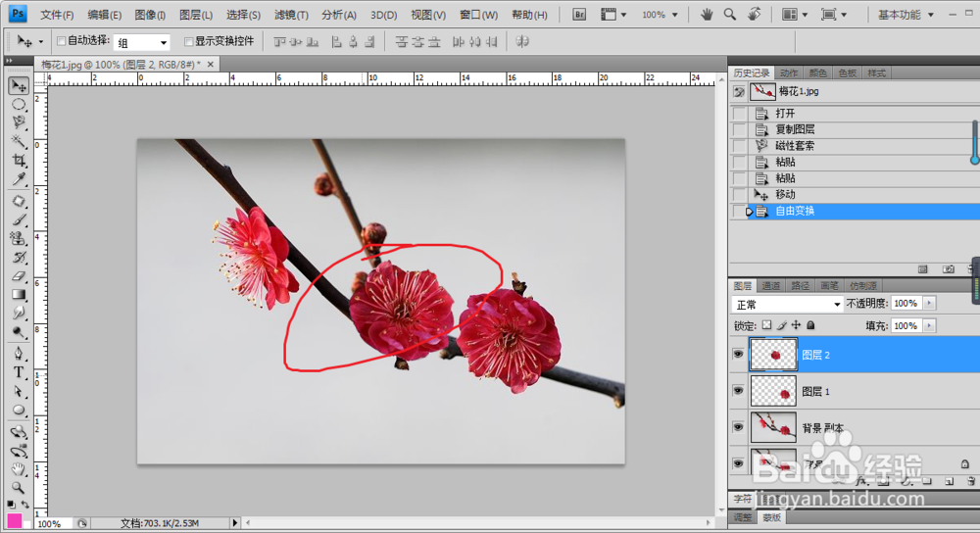Select the Brush tool
980x533 pixels.
pos(19,219)
